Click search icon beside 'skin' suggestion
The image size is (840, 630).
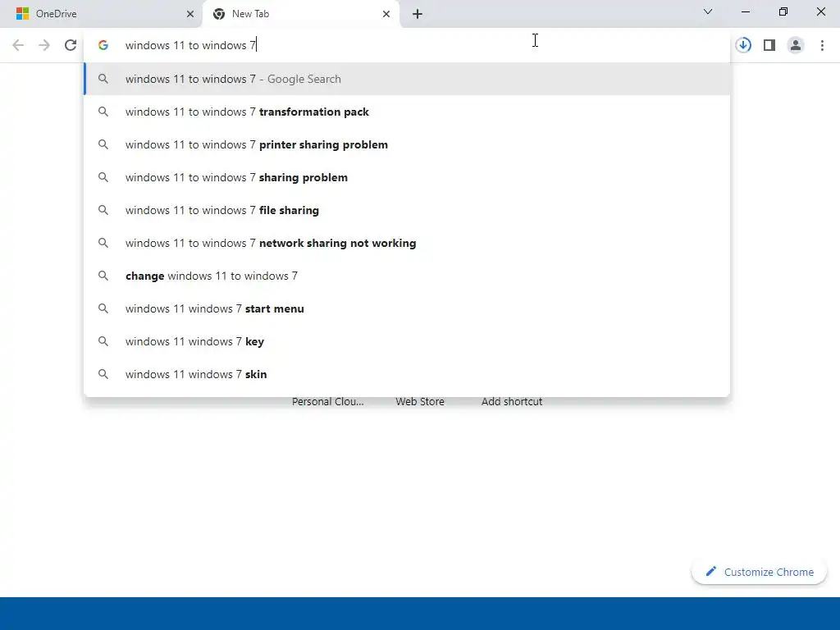pos(103,374)
